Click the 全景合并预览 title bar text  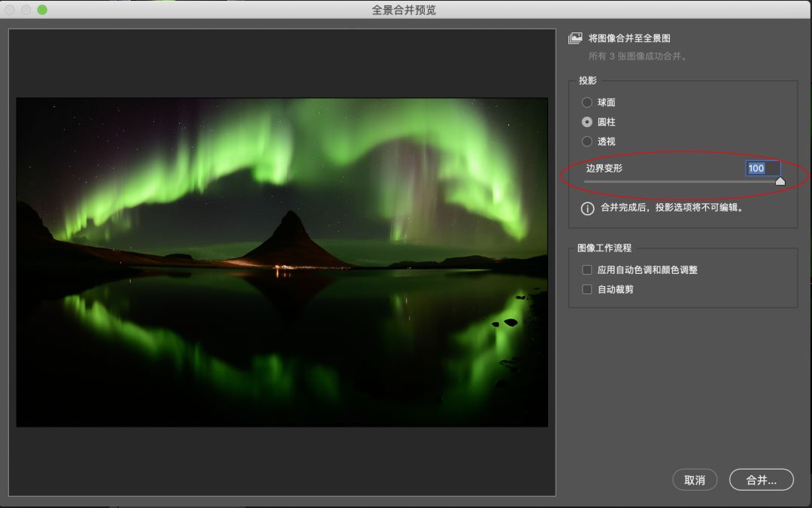[x=404, y=10]
